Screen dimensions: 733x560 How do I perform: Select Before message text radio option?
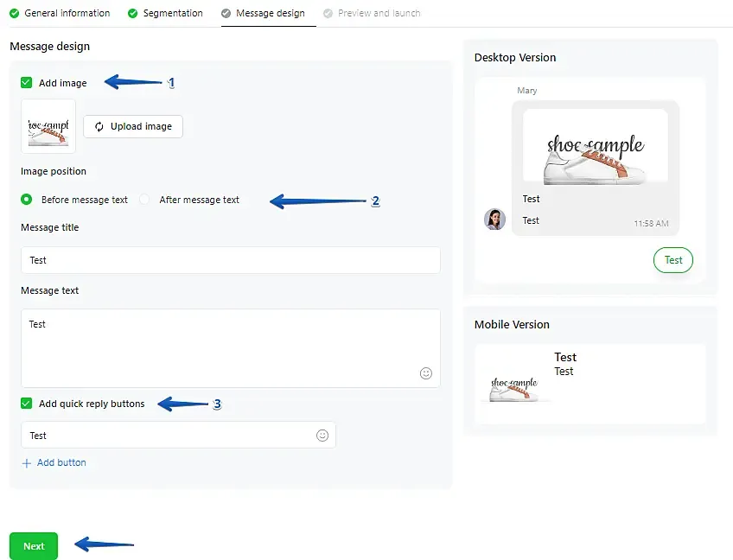tap(27, 200)
